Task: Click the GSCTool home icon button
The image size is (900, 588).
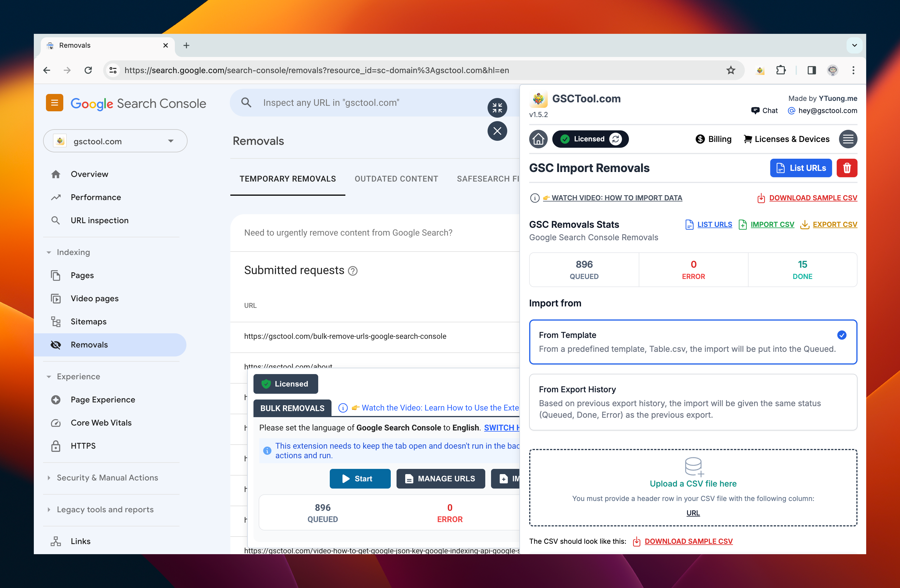Action: point(538,139)
